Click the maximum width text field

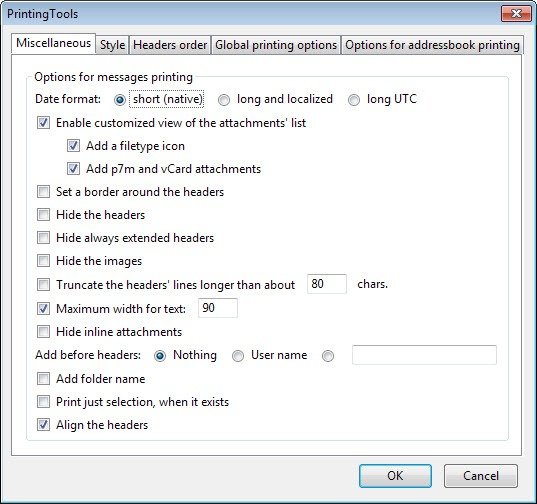pos(218,308)
